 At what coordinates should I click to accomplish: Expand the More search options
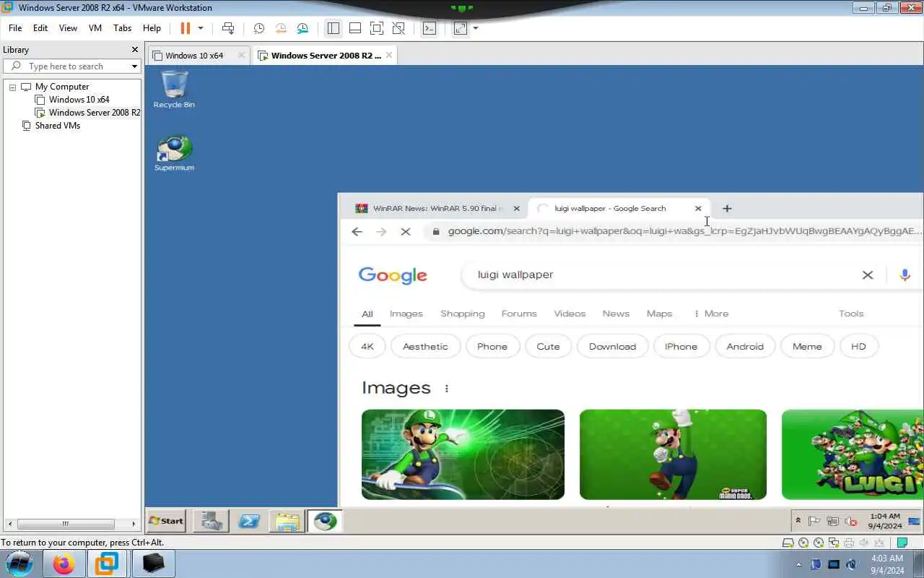711,314
